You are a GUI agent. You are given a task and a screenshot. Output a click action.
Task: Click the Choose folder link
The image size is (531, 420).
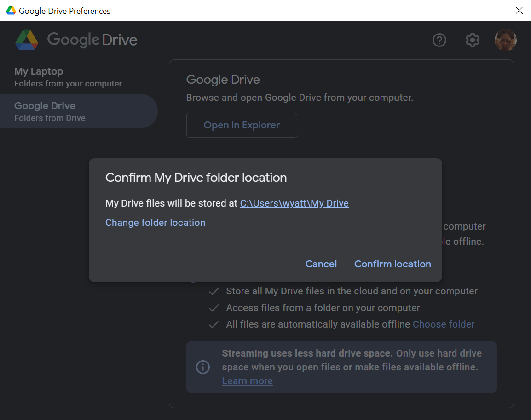point(443,324)
